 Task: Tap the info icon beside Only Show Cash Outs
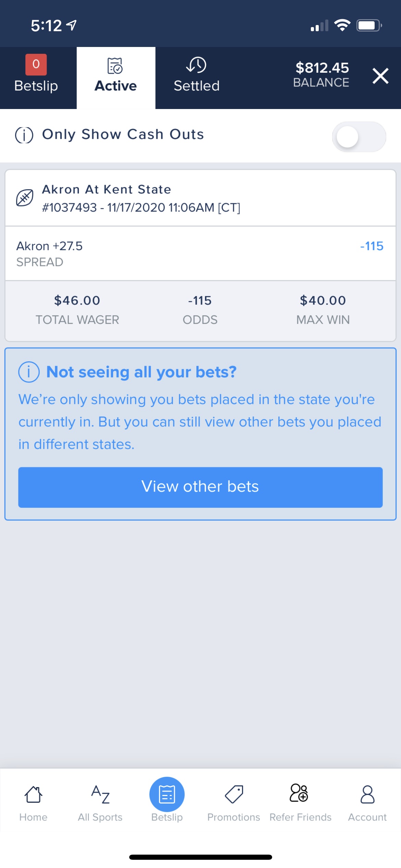point(24,135)
